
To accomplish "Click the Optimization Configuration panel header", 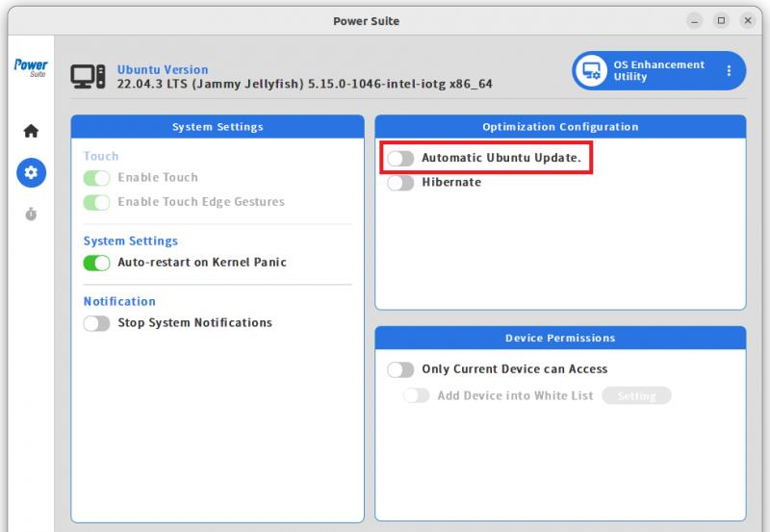I will pyautogui.click(x=560, y=127).
